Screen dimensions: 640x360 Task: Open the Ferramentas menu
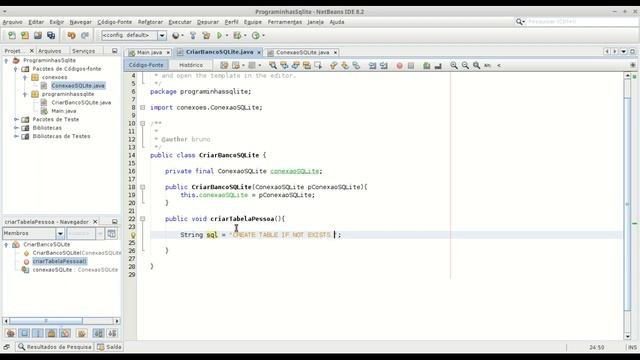(284, 22)
